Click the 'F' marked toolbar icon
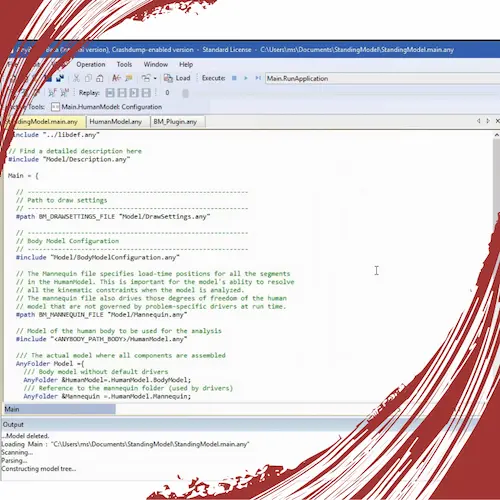This screenshot has width=500, height=500. (52, 93)
